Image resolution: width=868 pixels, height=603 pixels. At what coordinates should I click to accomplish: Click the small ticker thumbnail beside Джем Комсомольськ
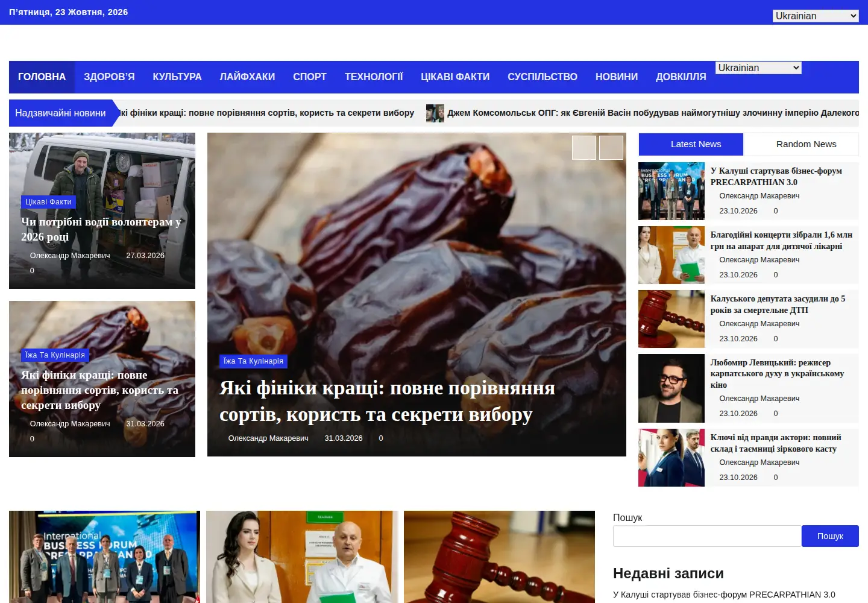click(435, 113)
